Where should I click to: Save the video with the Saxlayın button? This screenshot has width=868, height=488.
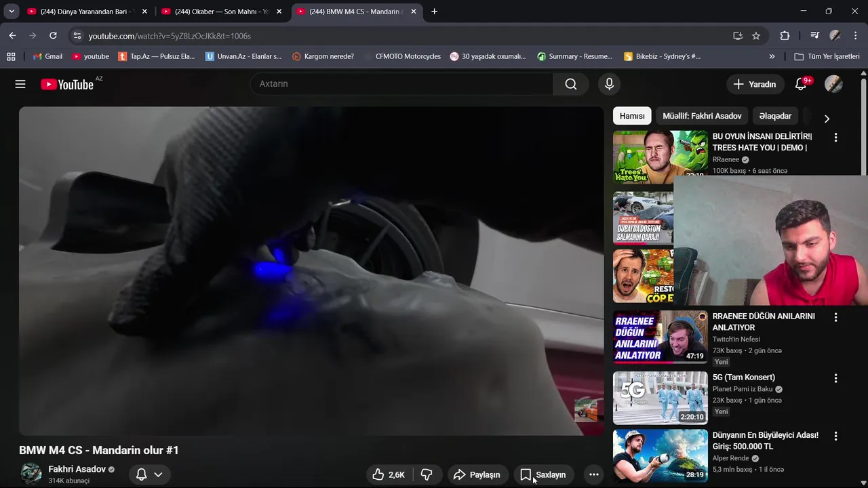(x=543, y=474)
